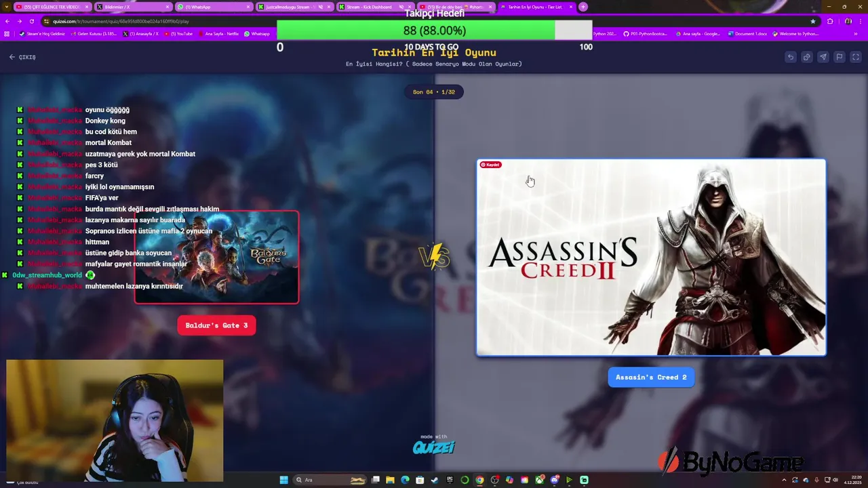
Task: Click the 'Son 64 • 1/32' round indicator
Action: click(434, 91)
